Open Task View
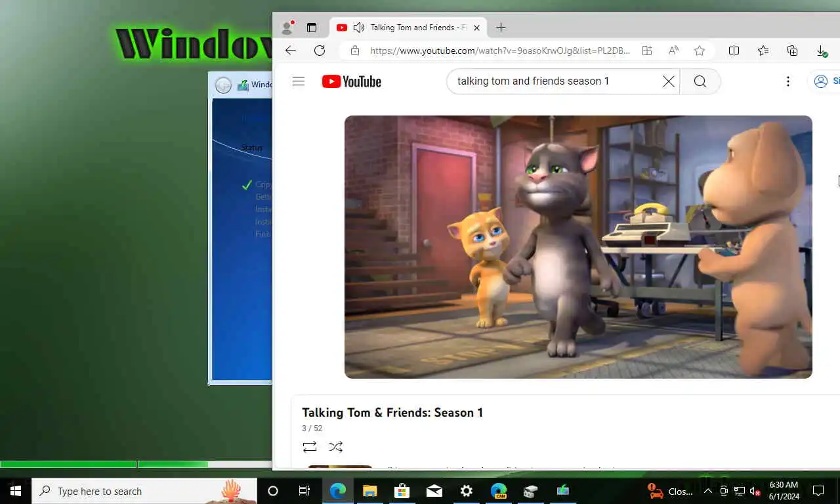This screenshot has height=504, width=840. click(304, 491)
